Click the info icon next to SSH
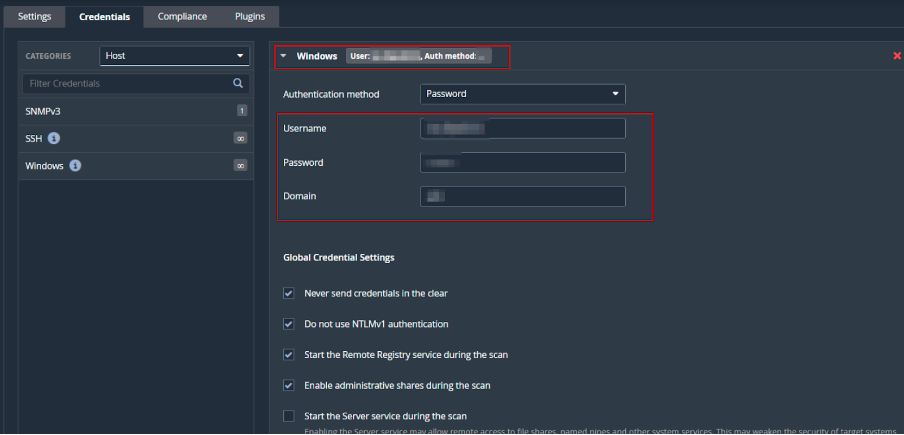The image size is (904, 435). [54, 138]
